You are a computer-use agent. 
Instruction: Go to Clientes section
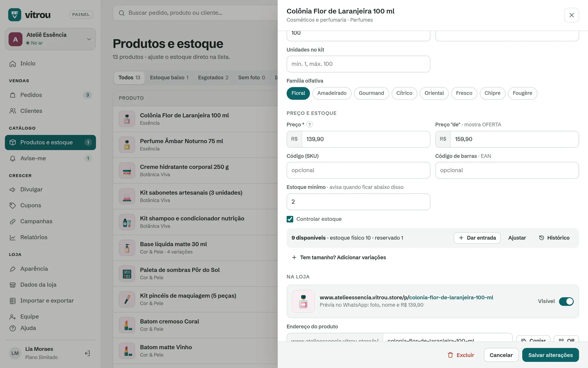point(50,111)
